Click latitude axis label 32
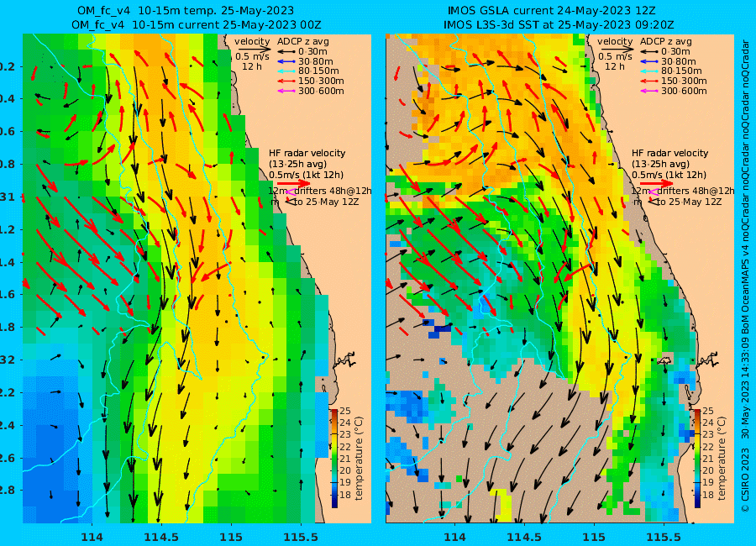This screenshot has width=756, height=546. (7, 360)
